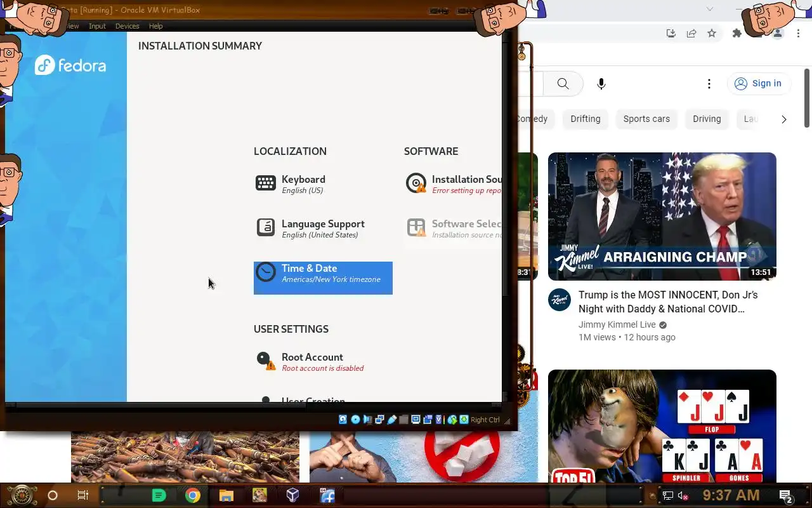Click VirtualBox mouse integration status icon
This screenshot has width=812, height=508.
tap(452, 420)
